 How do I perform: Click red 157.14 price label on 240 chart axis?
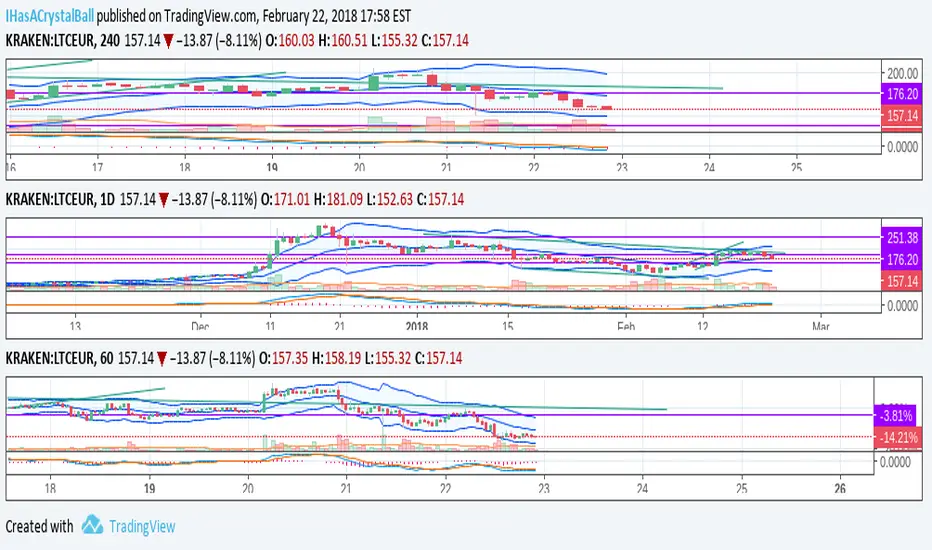[902, 115]
